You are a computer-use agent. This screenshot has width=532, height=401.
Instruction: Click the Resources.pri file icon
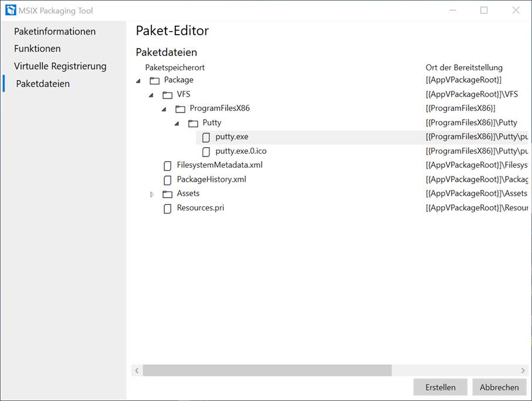point(167,209)
